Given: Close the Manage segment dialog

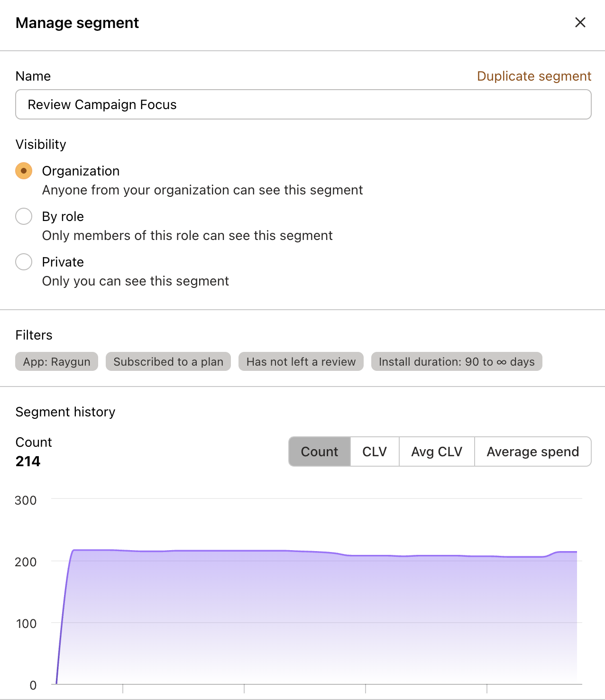Looking at the screenshot, I should click(x=580, y=22).
